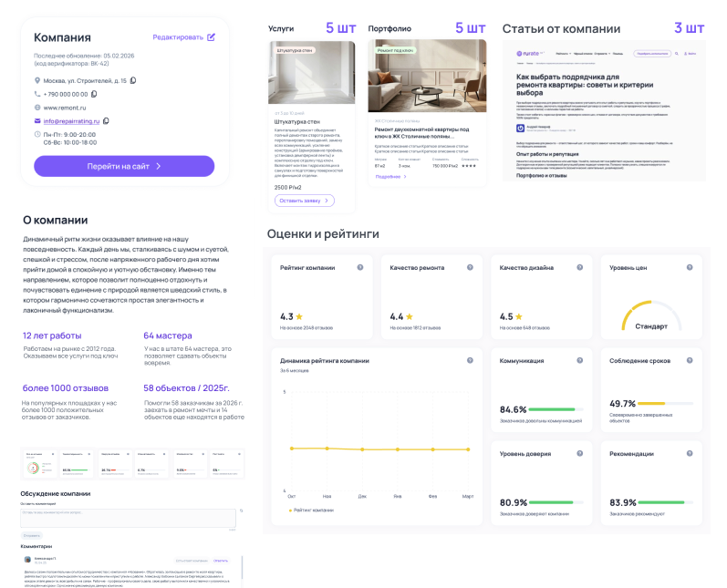The height and width of the screenshot is (588, 727).
Task: Click the Стандарт price level gauge
Action: 650,316
